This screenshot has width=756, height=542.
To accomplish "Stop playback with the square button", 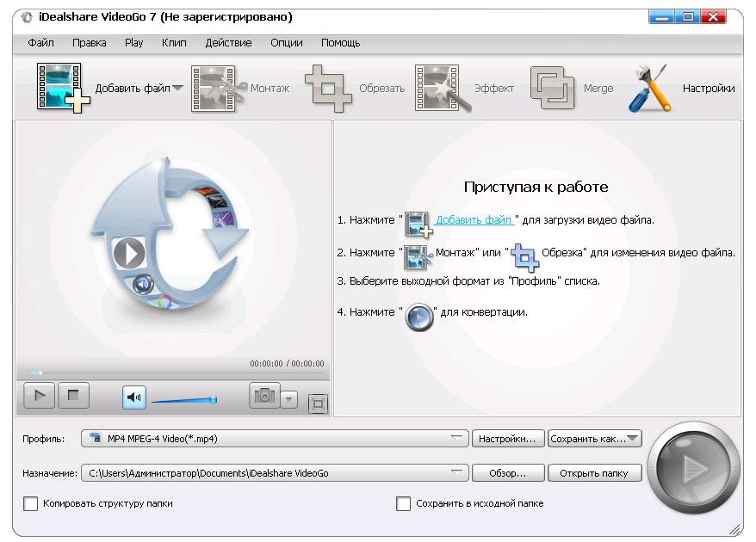I will coord(73,396).
